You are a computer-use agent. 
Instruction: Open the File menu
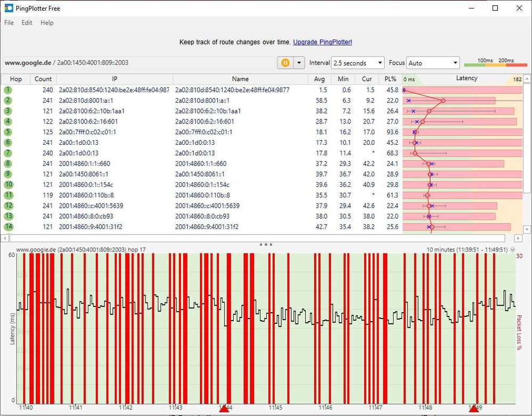point(9,23)
